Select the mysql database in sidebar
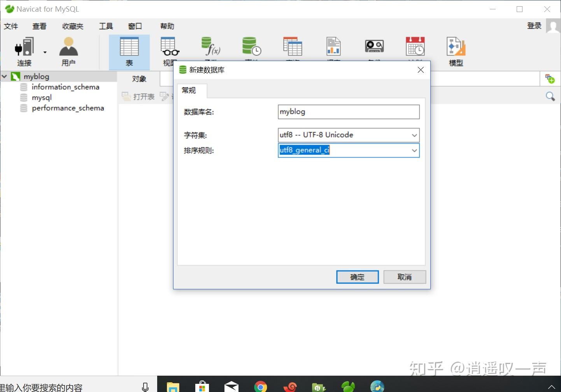Image resolution: width=561 pixels, height=392 pixels. coord(42,98)
